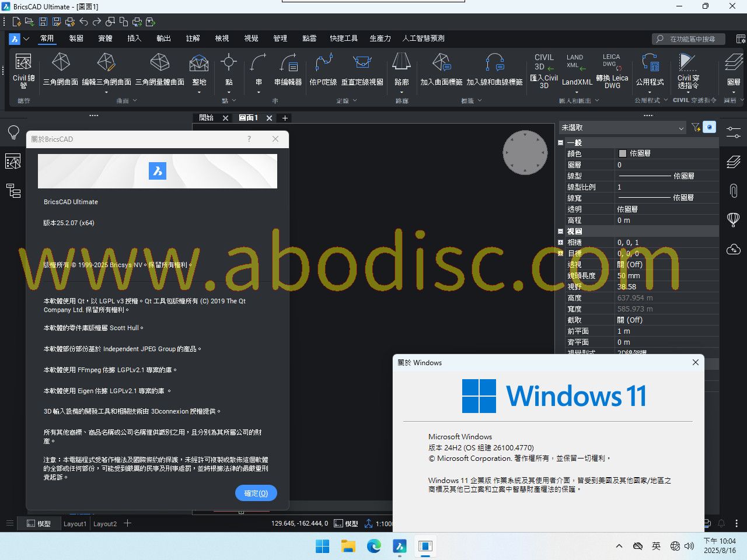Open File Explorer from taskbar
This screenshot has height=560, width=747.
click(x=348, y=546)
